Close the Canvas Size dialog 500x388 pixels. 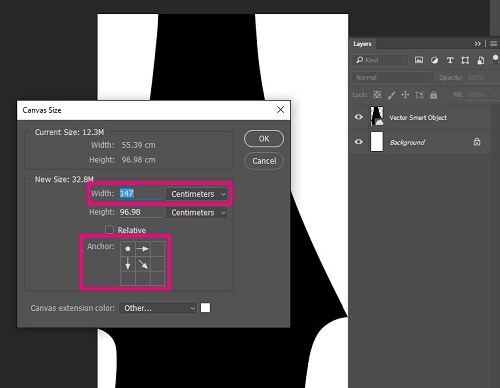(x=281, y=110)
